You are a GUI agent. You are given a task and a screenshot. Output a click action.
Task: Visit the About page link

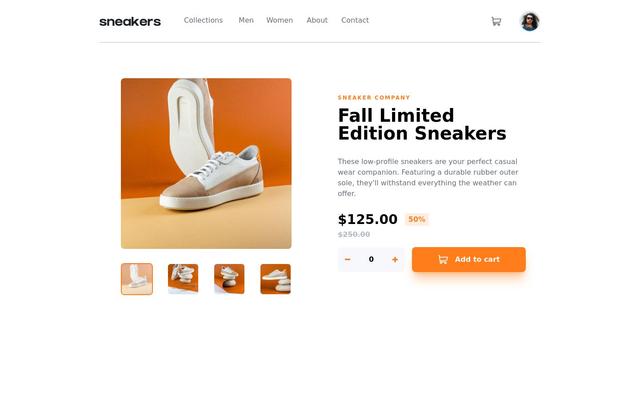tap(317, 20)
